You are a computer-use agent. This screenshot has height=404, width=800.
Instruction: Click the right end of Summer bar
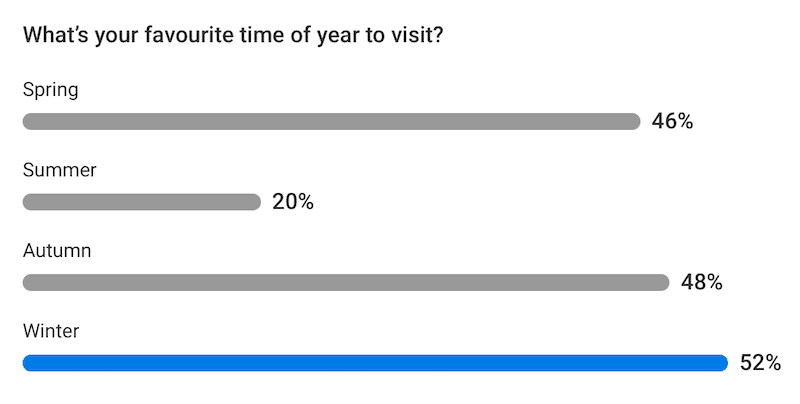(x=254, y=202)
